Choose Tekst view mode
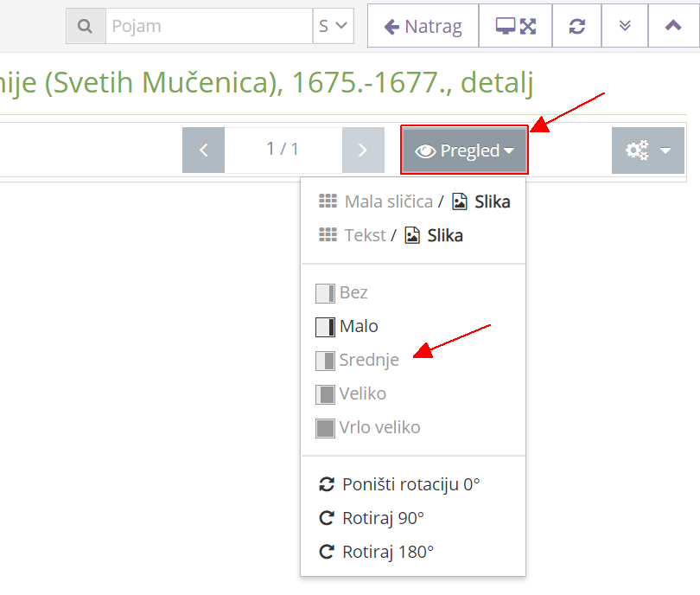The image size is (700, 595). [x=365, y=234]
